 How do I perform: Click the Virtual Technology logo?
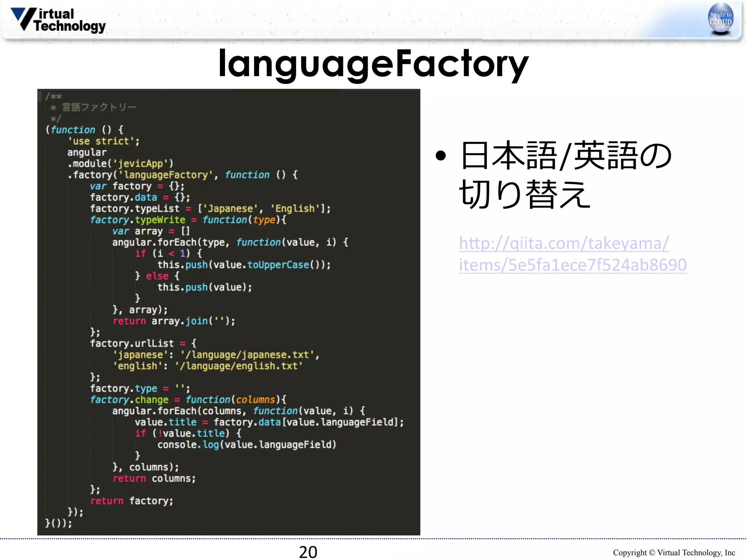[x=58, y=20]
